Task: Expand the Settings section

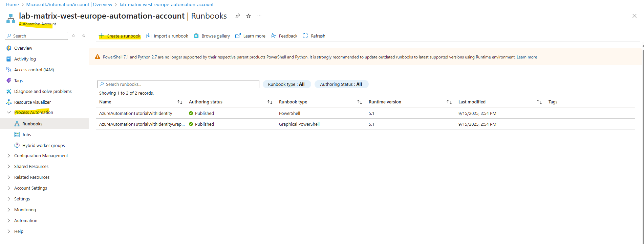Action: point(22,199)
